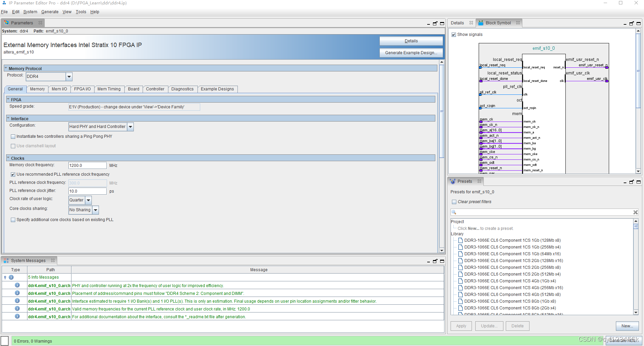This screenshot has height=346, width=644.
Task: Toggle the Clear preset filters checkbox
Action: [454, 202]
